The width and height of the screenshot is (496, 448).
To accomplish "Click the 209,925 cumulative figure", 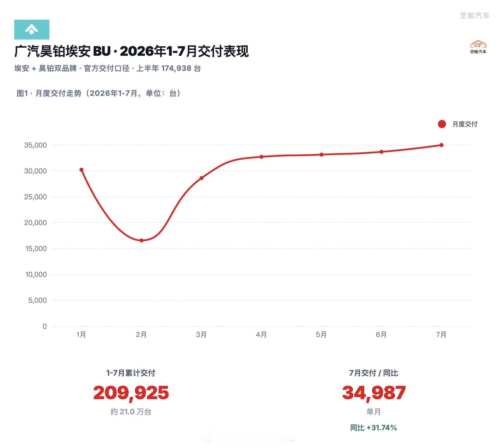I will tap(131, 393).
